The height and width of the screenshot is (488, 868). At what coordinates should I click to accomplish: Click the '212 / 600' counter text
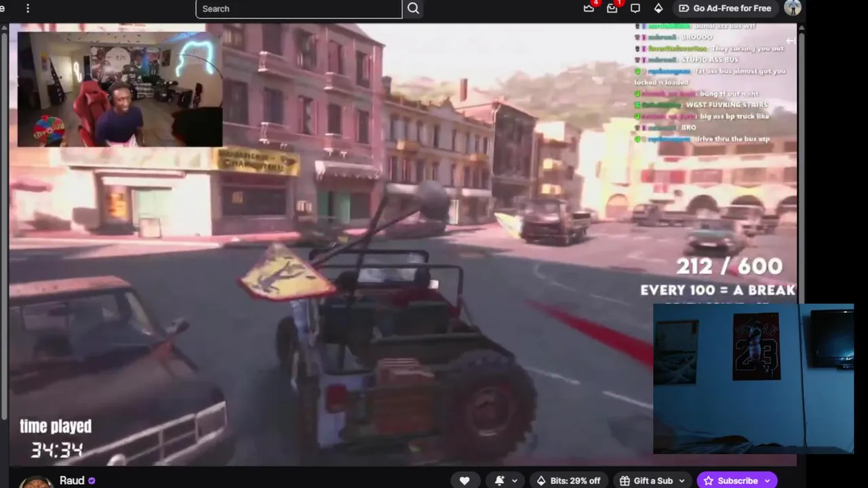[x=729, y=266]
